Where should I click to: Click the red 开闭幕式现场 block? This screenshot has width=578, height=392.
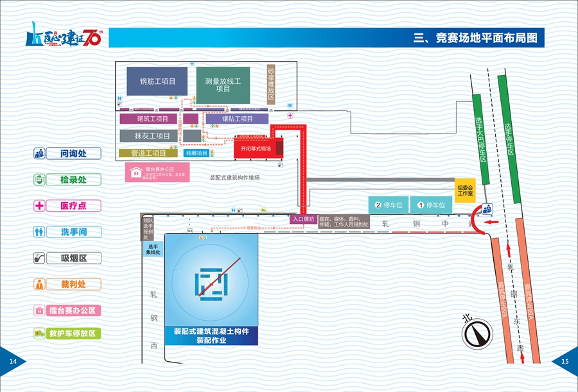pos(259,148)
